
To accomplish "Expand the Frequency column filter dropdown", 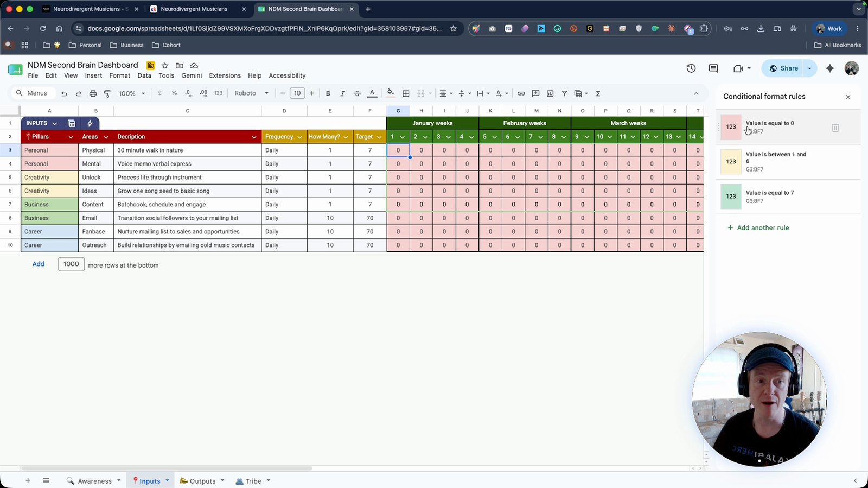I will click(299, 137).
